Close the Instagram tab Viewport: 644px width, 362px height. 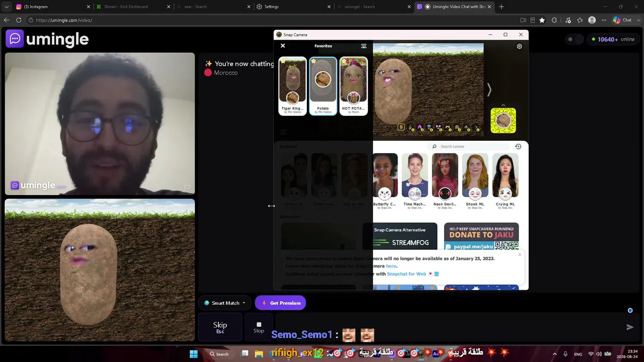tap(89, 7)
